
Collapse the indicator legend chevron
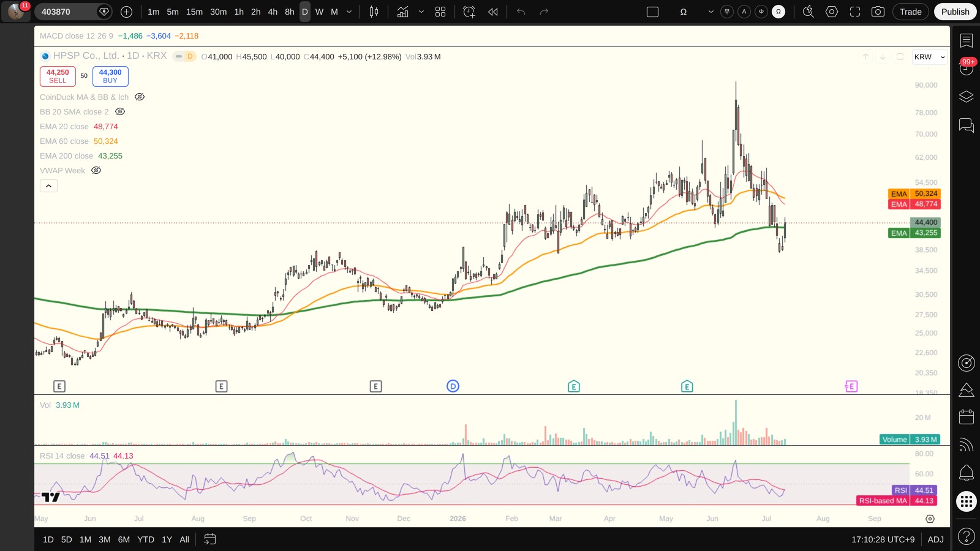(48, 186)
